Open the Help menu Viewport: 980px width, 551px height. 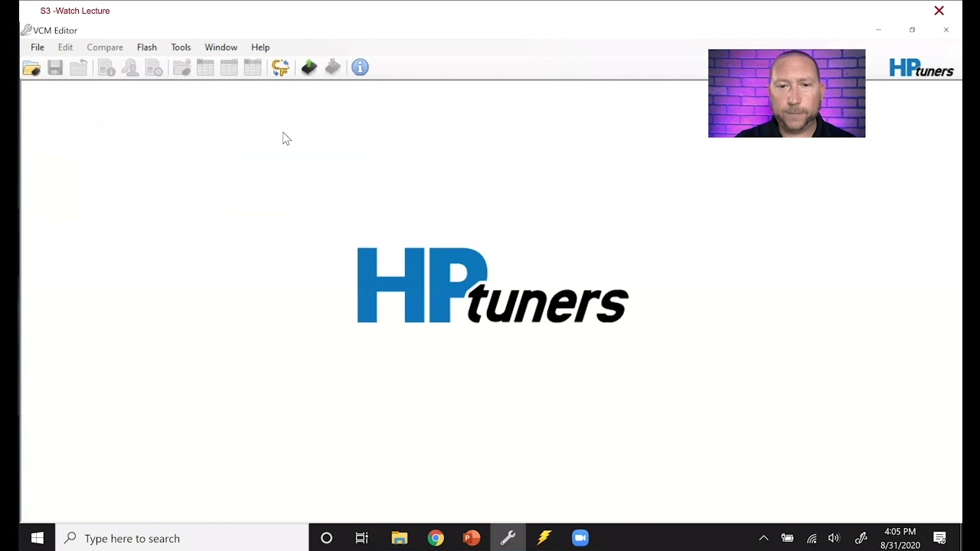260,47
